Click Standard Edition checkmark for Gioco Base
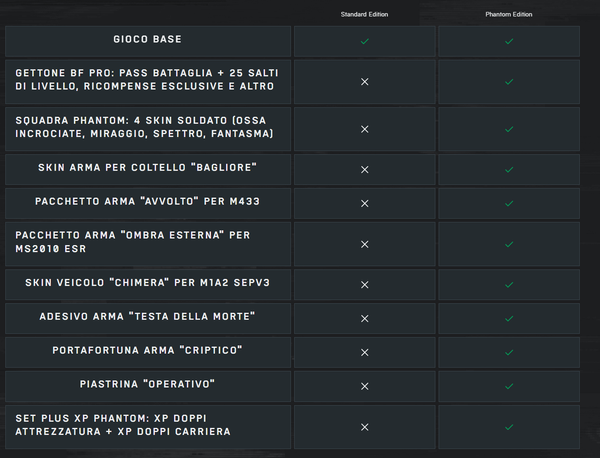Viewport: 600px width, 458px height. coord(365,41)
